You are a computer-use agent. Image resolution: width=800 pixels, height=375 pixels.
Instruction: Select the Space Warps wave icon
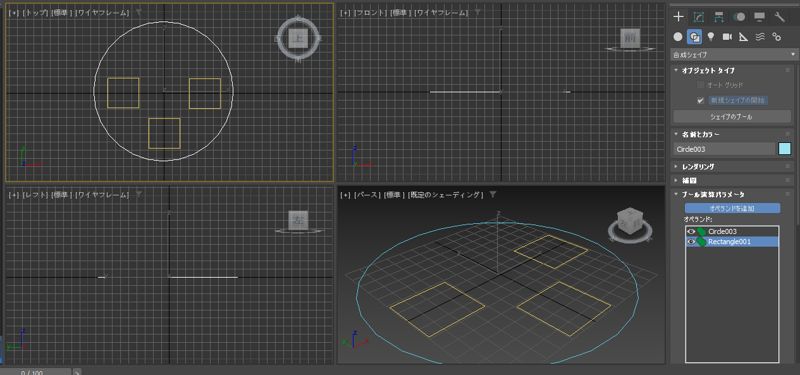(x=760, y=37)
